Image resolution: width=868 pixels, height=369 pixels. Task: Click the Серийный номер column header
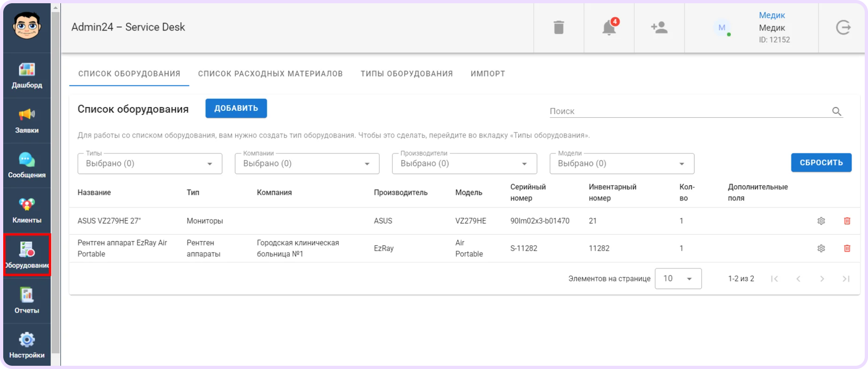528,193
